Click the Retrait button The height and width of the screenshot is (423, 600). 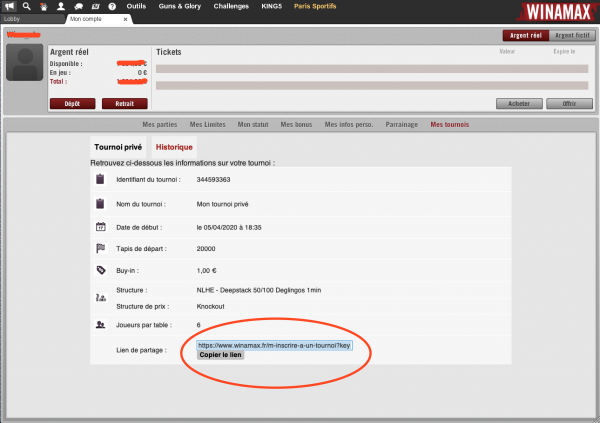tap(124, 103)
